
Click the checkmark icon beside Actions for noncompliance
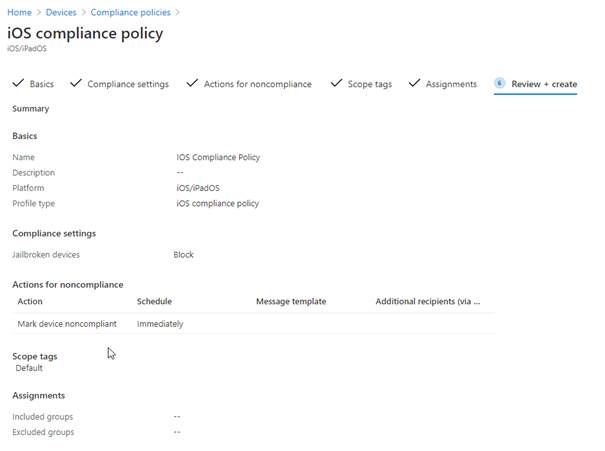pos(192,83)
